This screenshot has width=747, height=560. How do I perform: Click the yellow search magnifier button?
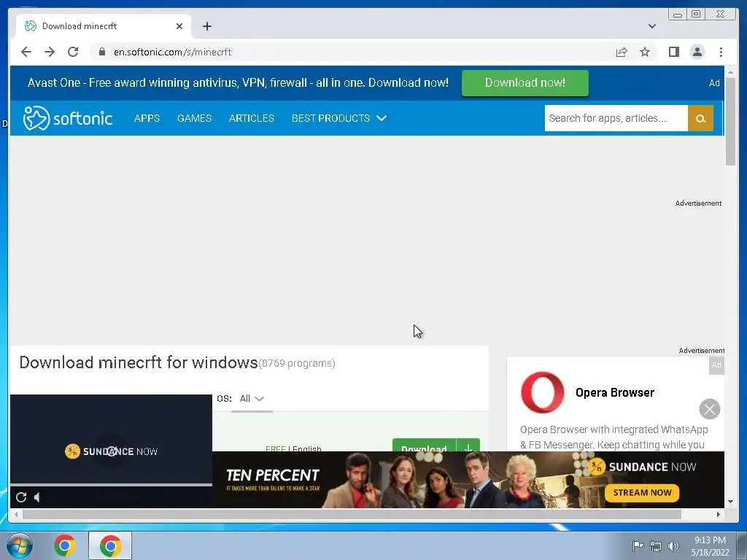[x=700, y=118]
